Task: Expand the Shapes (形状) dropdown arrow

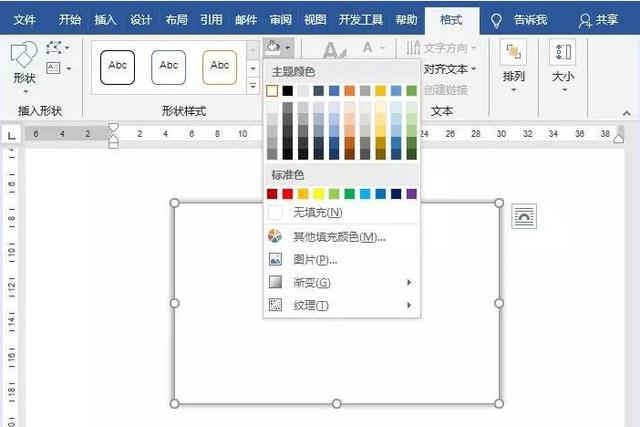Action: (x=26, y=91)
